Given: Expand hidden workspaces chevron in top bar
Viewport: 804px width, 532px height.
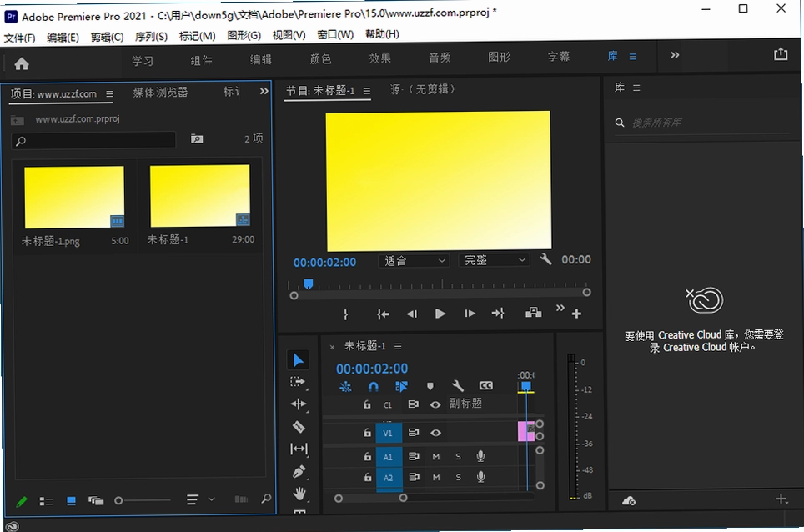Looking at the screenshot, I should coord(675,55).
